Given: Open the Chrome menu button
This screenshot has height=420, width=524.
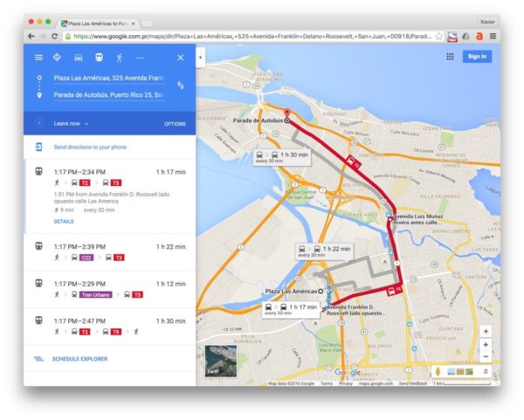Looking at the screenshot, I should tap(493, 37).
